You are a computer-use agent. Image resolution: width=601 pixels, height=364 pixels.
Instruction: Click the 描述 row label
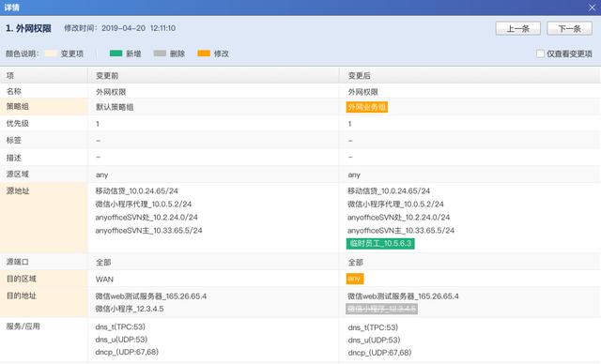point(14,158)
